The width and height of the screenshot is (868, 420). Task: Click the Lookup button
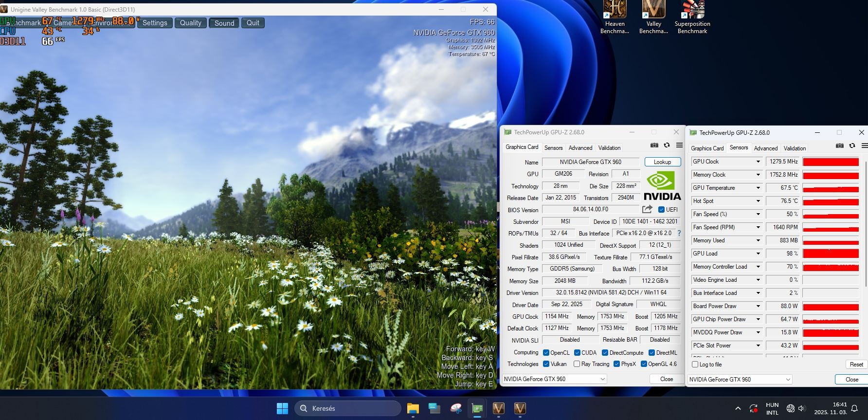(x=662, y=162)
